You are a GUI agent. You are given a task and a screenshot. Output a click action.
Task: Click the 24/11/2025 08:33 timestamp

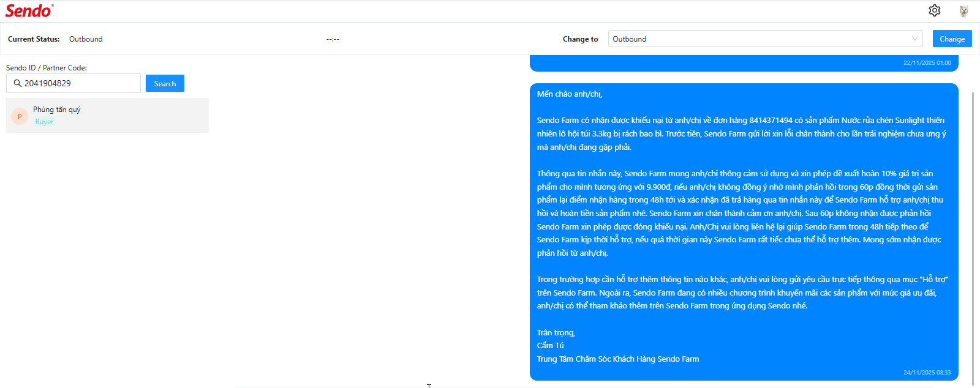(927, 372)
